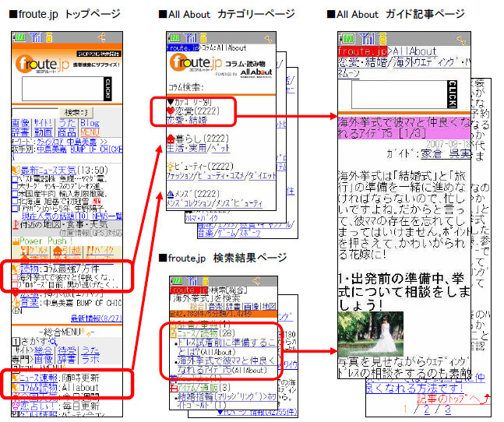Image resolution: width=504 pixels, height=422 pixels.
Task: Open コラム&読物 link in menu
Action: pos(39,387)
